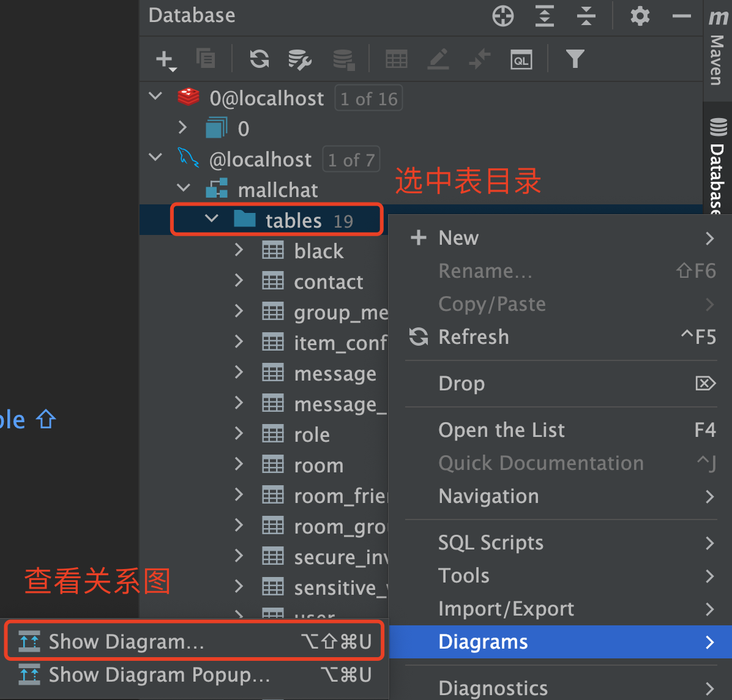Click the Drop delete-key shortcut icon

(x=705, y=383)
